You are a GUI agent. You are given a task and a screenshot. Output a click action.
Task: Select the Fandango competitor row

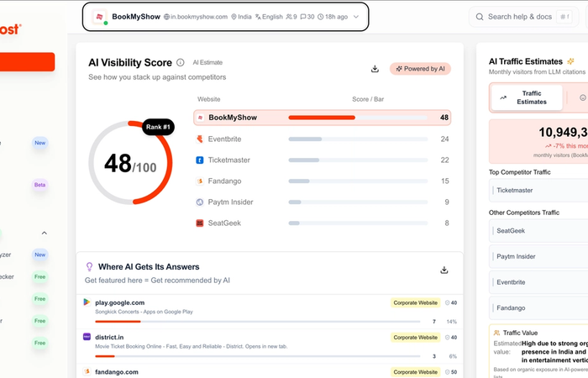click(322, 181)
